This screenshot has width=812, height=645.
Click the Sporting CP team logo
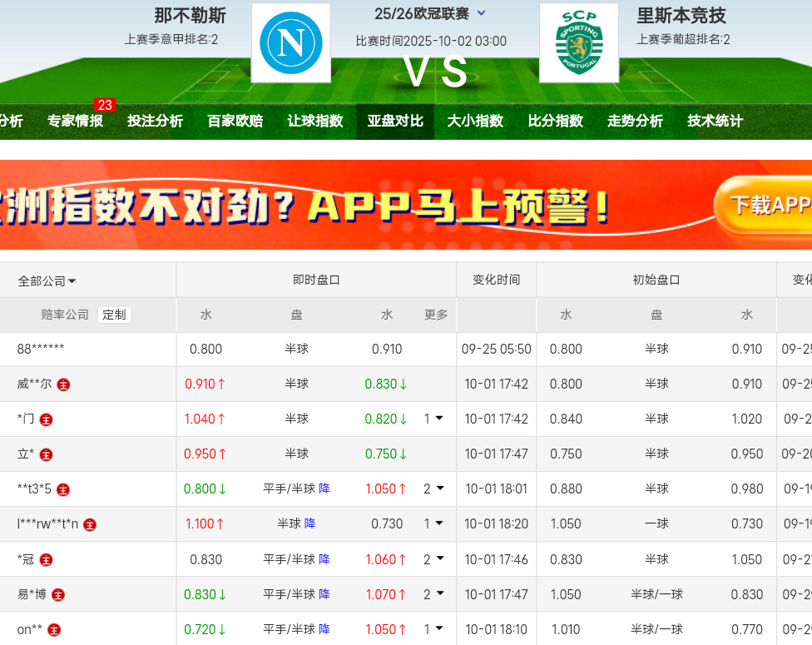pyautogui.click(x=578, y=42)
